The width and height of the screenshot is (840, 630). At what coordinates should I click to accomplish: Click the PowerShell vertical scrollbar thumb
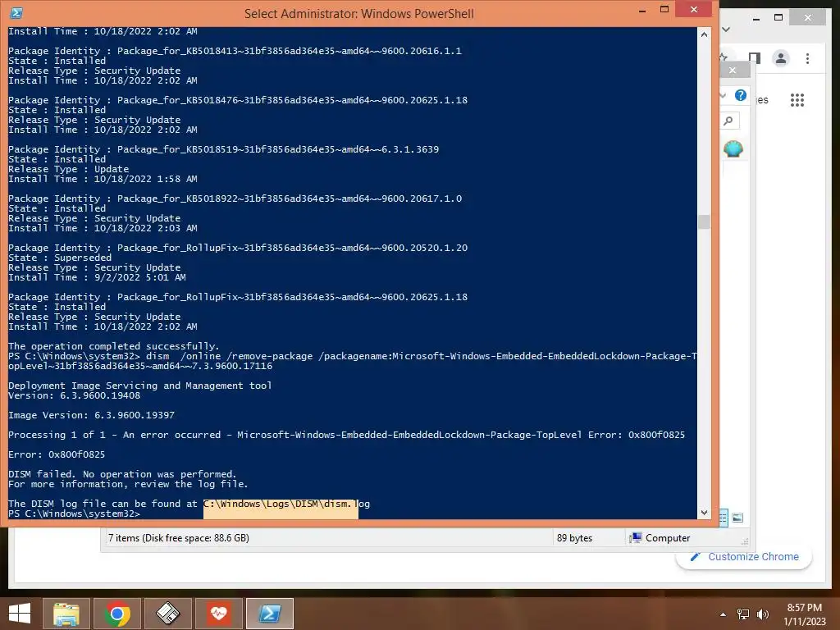(x=704, y=221)
